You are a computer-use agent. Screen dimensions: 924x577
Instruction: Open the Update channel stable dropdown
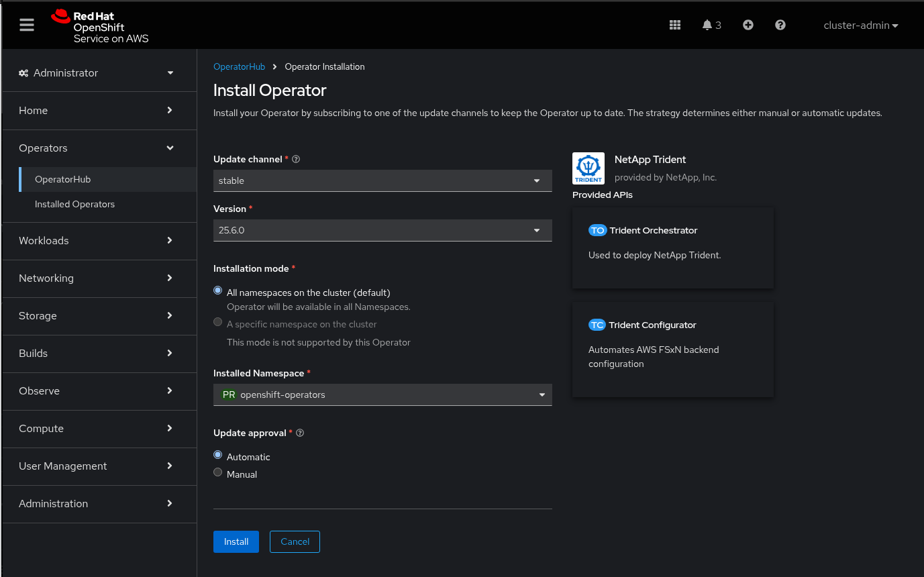click(x=382, y=180)
